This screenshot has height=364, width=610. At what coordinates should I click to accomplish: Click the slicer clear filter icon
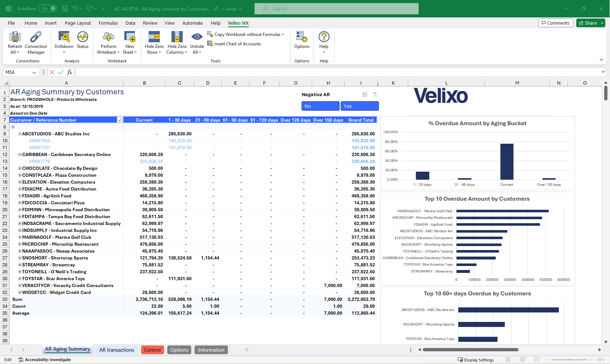375,94
